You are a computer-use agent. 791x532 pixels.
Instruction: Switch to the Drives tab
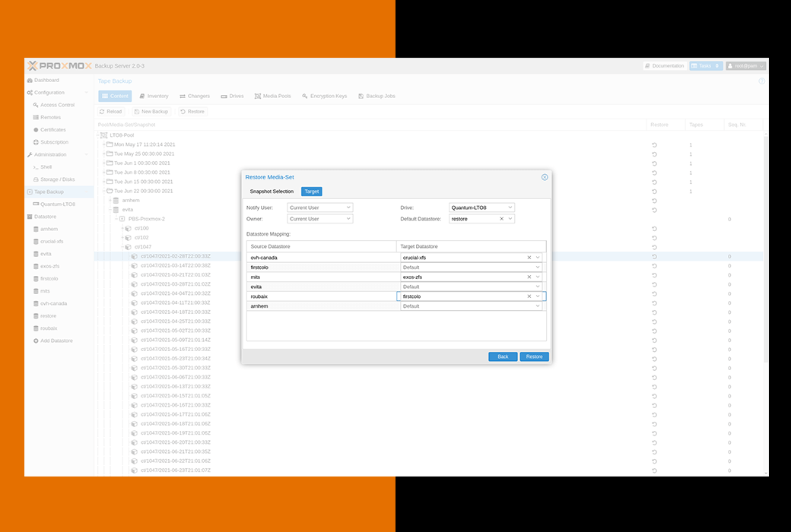tap(232, 96)
